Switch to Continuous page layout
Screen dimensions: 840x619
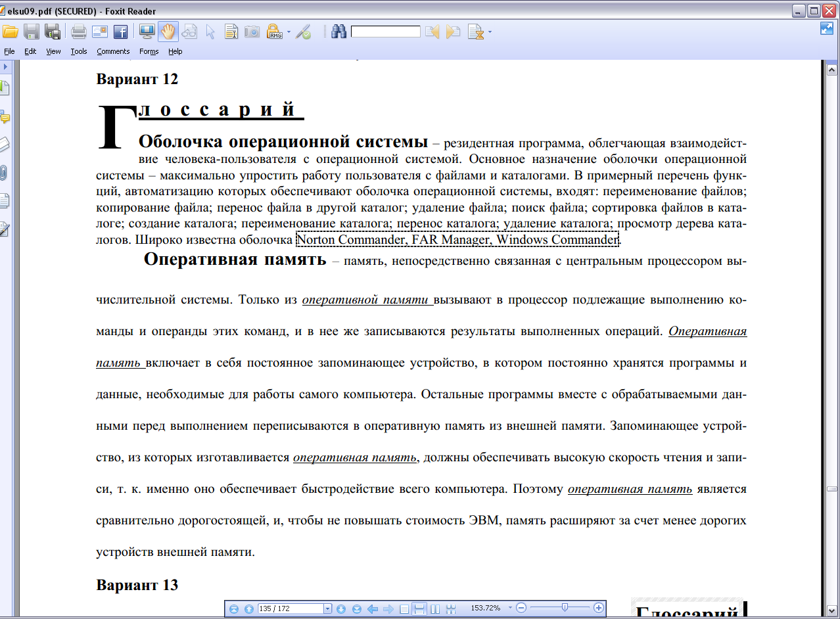click(419, 609)
